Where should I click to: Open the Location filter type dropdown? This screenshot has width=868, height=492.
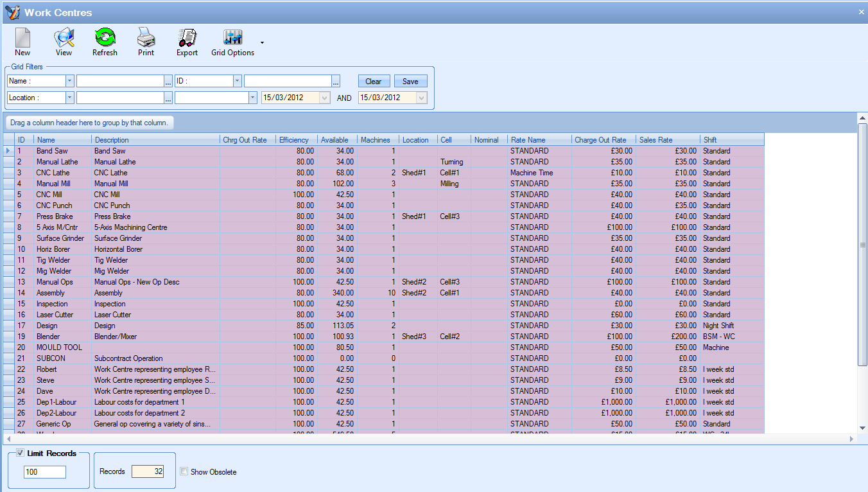coord(69,98)
